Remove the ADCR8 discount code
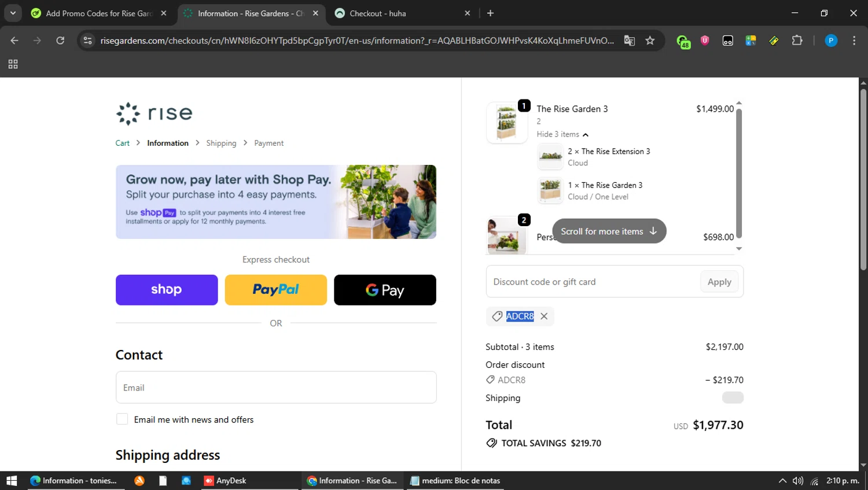The image size is (868, 490). pyautogui.click(x=544, y=316)
